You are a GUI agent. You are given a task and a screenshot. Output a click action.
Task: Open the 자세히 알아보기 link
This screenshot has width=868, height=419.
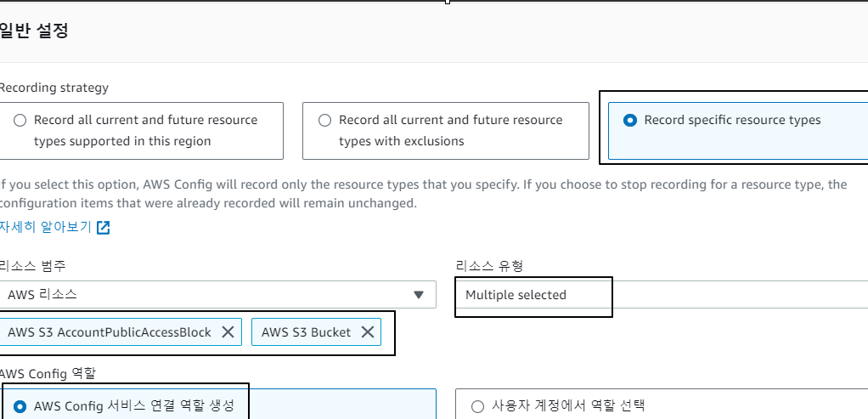click(45, 227)
